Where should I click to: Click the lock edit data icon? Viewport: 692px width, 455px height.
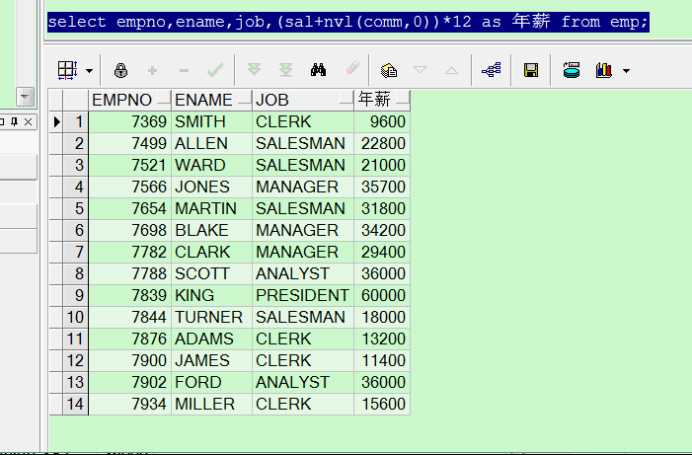120,70
